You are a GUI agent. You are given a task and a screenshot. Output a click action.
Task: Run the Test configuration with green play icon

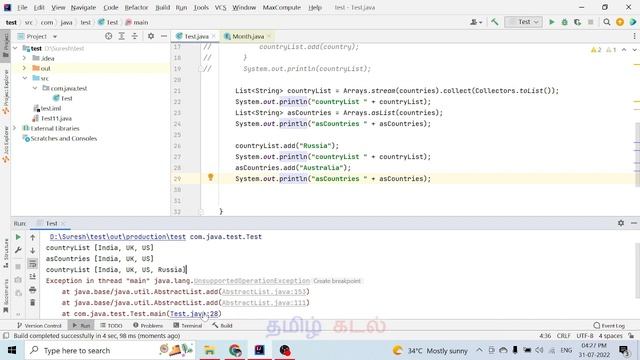click(551, 22)
